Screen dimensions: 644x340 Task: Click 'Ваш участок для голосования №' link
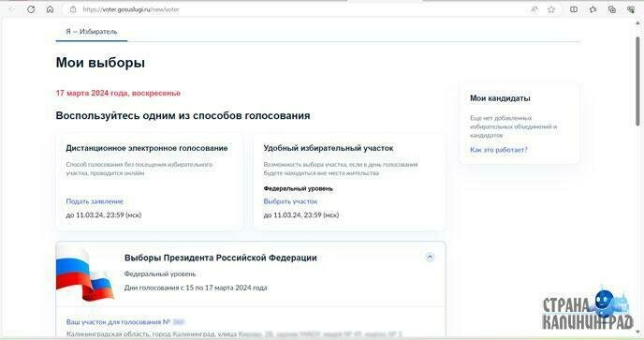pos(118,322)
